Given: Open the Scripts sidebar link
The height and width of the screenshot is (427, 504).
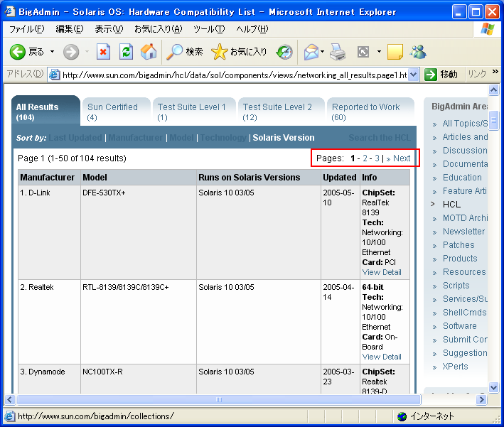Looking at the screenshot, I should (456, 286).
